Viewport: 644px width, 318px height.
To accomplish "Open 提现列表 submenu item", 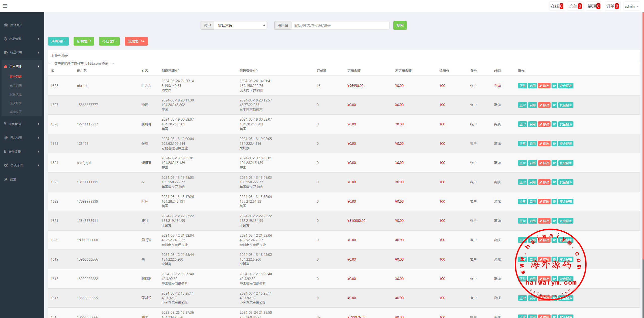I will click(x=16, y=103).
